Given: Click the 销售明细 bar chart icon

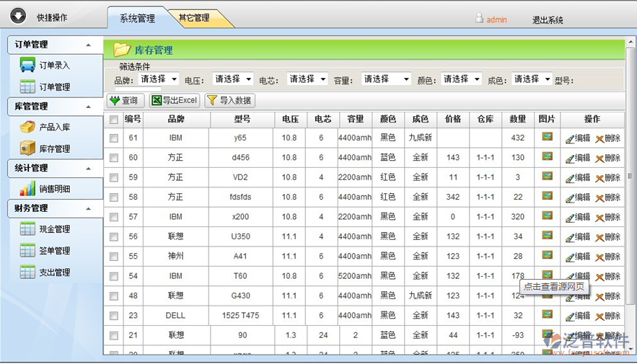Looking at the screenshot, I should [x=27, y=189].
